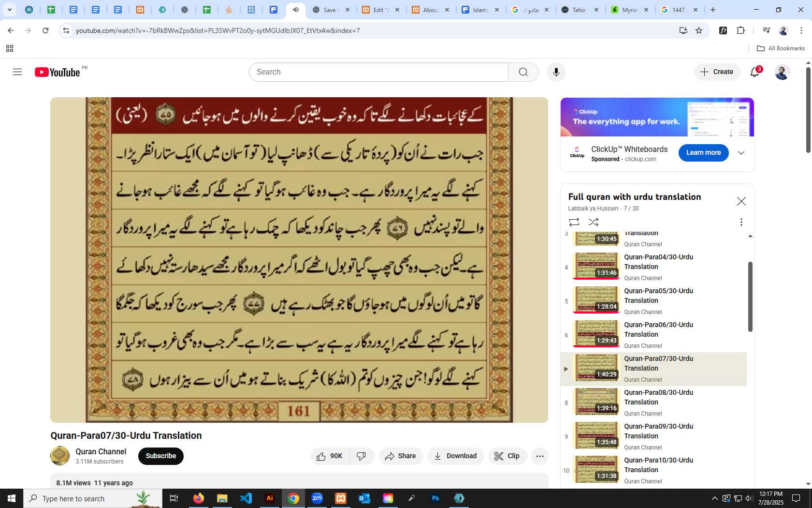Open the notifications bell
Image resolution: width=812 pixels, height=508 pixels.
pyautogui.click(x=755, y=72)
